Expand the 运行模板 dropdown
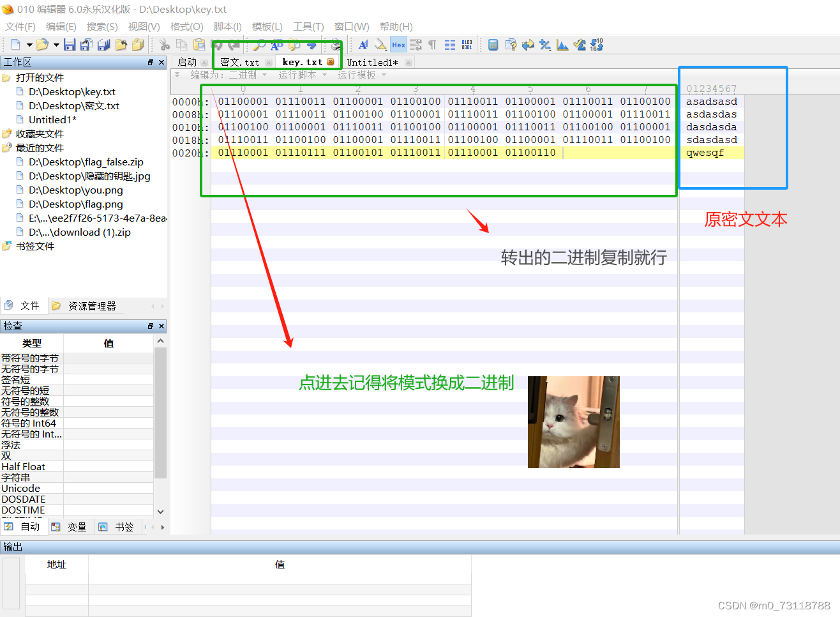Image resolution: width=840 pixels, height=617 pixels. tap(361, 75)
